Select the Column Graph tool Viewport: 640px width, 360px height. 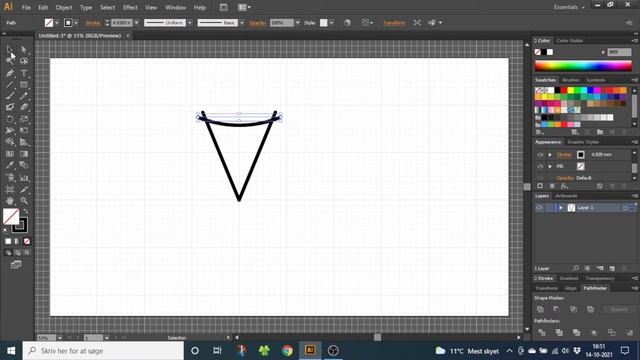pyautogui.click(x=24, y=178)
